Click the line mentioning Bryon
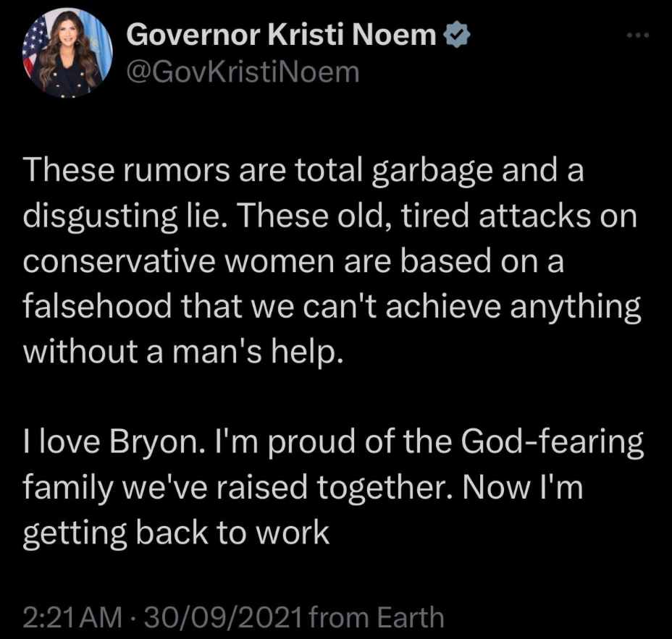672x639 pixels. pos(333,441)
